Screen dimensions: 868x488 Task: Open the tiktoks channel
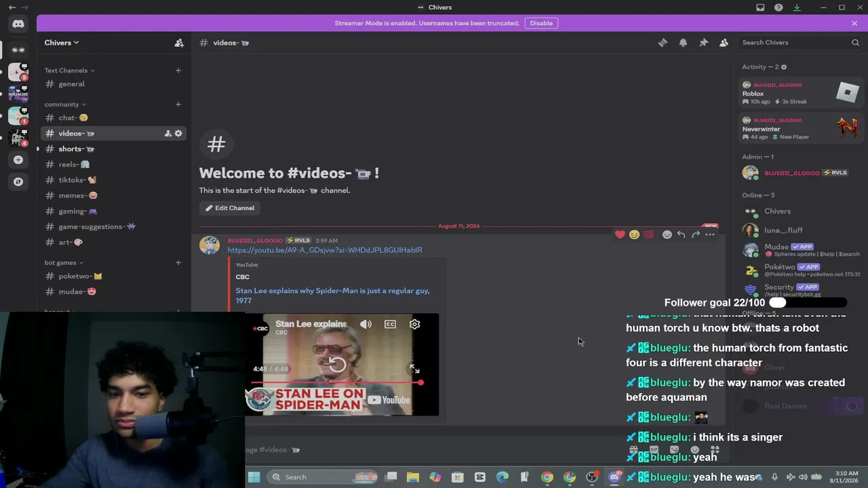tap(113, 180)
